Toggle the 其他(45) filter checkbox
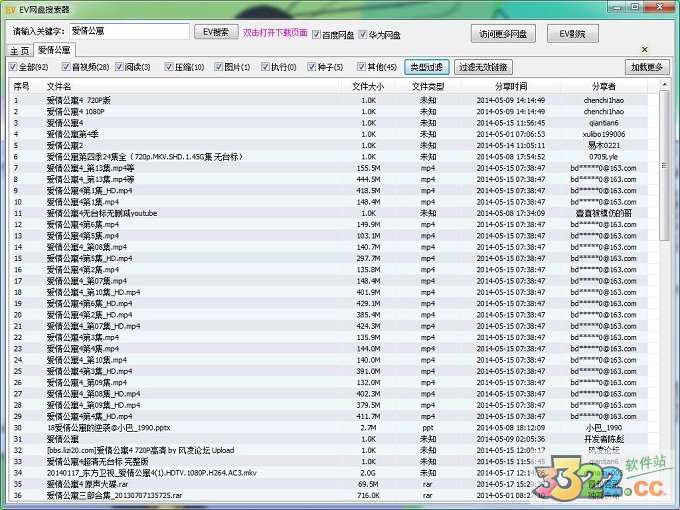Image resolution: width=680 pixels, height=510 pixels. pos(361,67)
